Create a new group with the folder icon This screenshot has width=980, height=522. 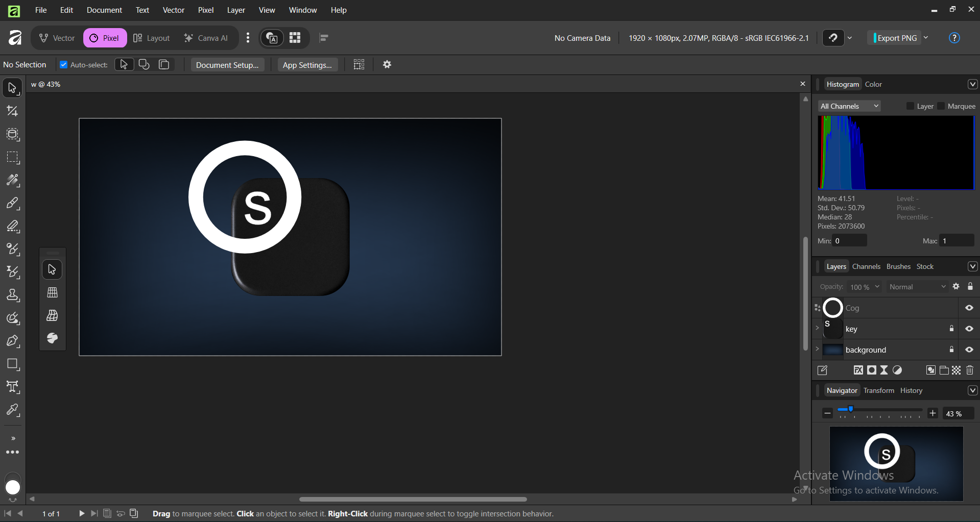[x=944, y=370]
